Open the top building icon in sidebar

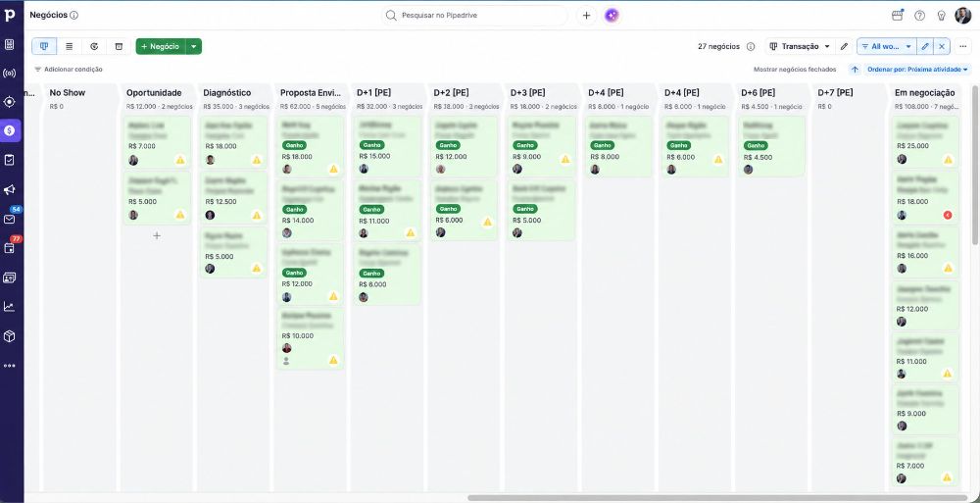click(10, 44)
